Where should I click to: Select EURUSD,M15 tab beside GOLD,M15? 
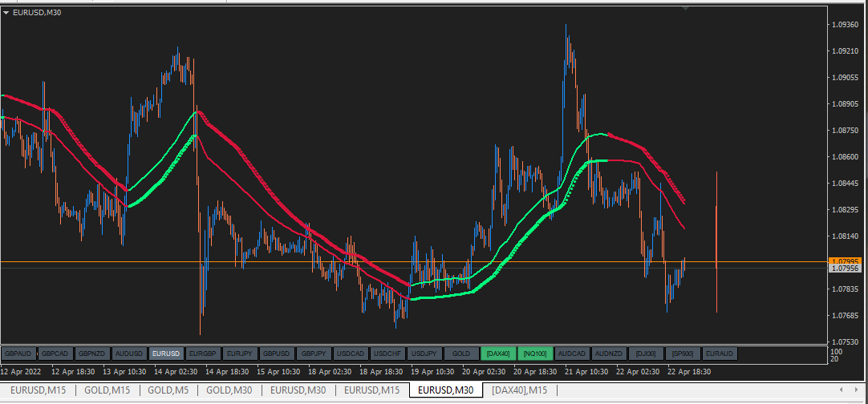pyautogui.click(x=38, y=390)
